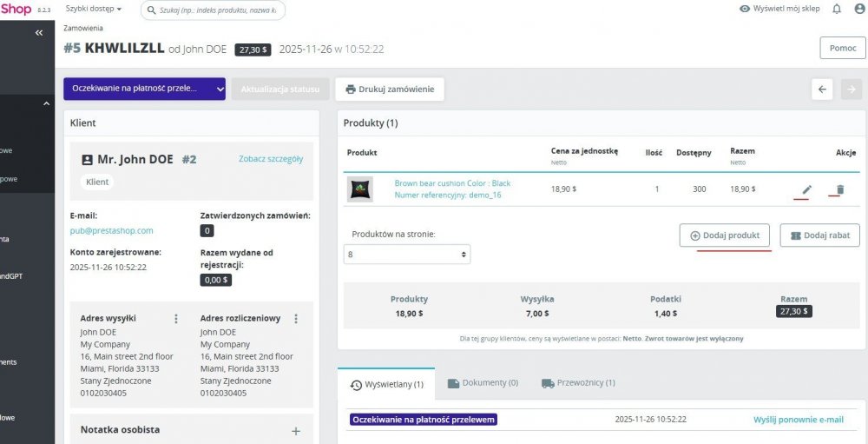Click the Klient role badge
The image size is (868, 444).
pyautogui.click(x=97, y=182)
